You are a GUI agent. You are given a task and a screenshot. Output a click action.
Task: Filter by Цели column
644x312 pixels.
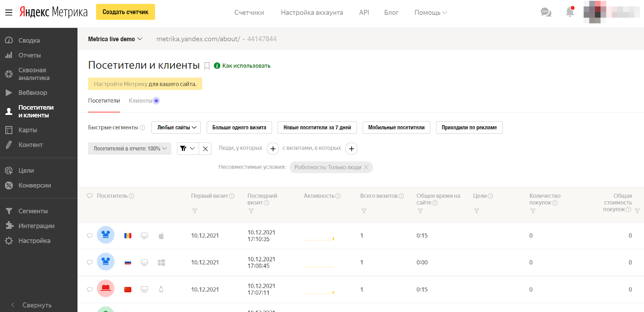pyautogui.click(x=477, y=211)
